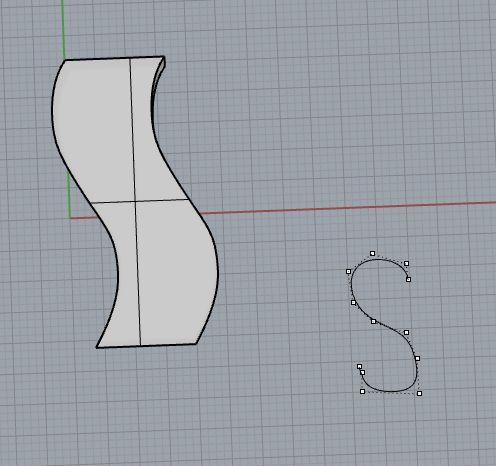Pick the bottom-left corner control point of the S curve
Viewport: 496px width, 466px height.
click(362, 391)
